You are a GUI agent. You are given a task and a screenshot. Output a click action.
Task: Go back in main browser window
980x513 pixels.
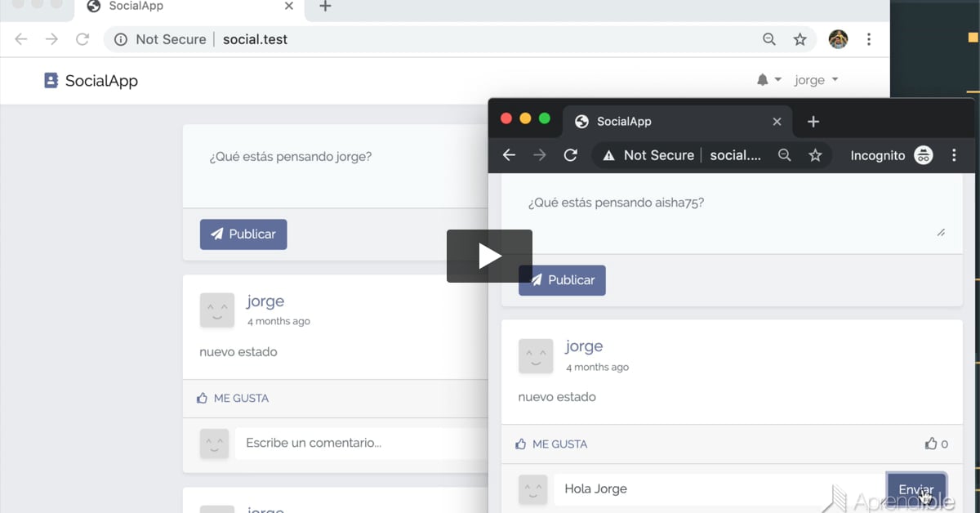click(21, 39)
